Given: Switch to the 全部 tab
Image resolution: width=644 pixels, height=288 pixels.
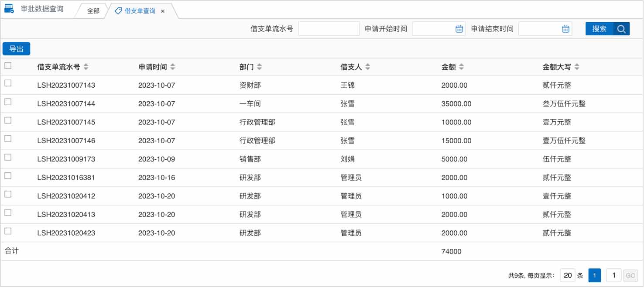Looking at the screenshot, I should click(92, 11).
